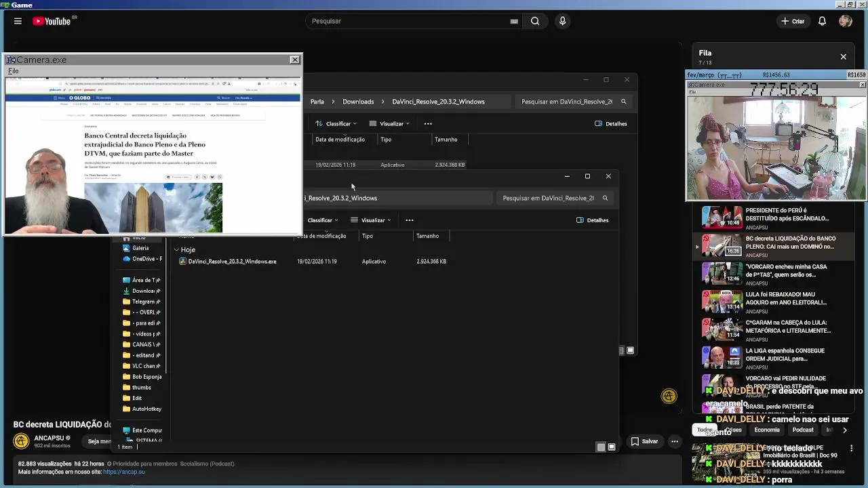The height and width of the screenshot is (488, 868).
Task: Minimize front Explorer window
Action: tap(567, 176)
